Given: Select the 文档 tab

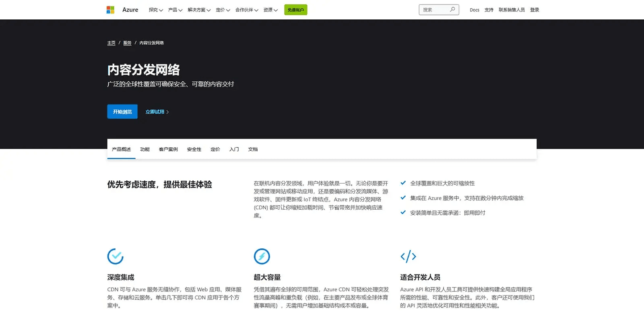Looking at the screenshot, I should 253,149.
